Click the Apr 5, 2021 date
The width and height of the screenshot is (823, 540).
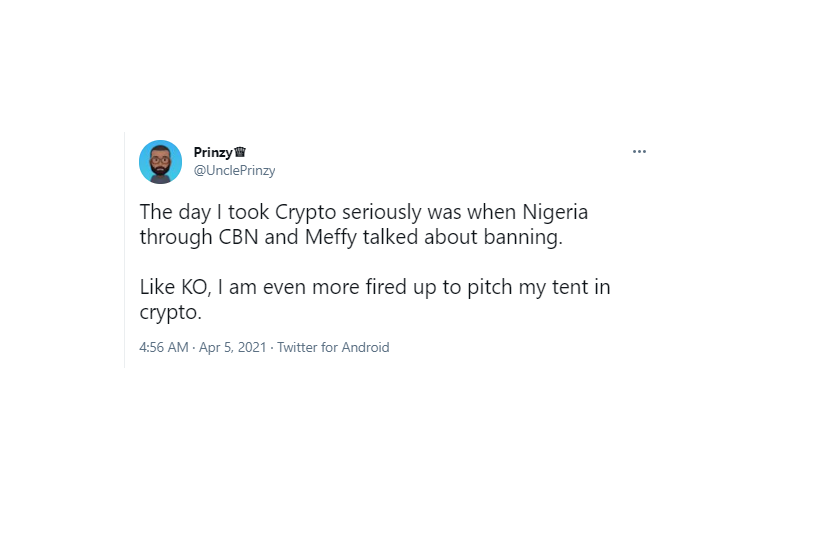click(233, 347)
